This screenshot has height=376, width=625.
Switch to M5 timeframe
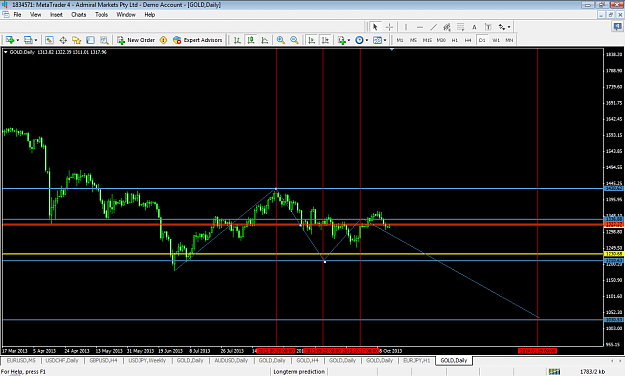(413, 40)
